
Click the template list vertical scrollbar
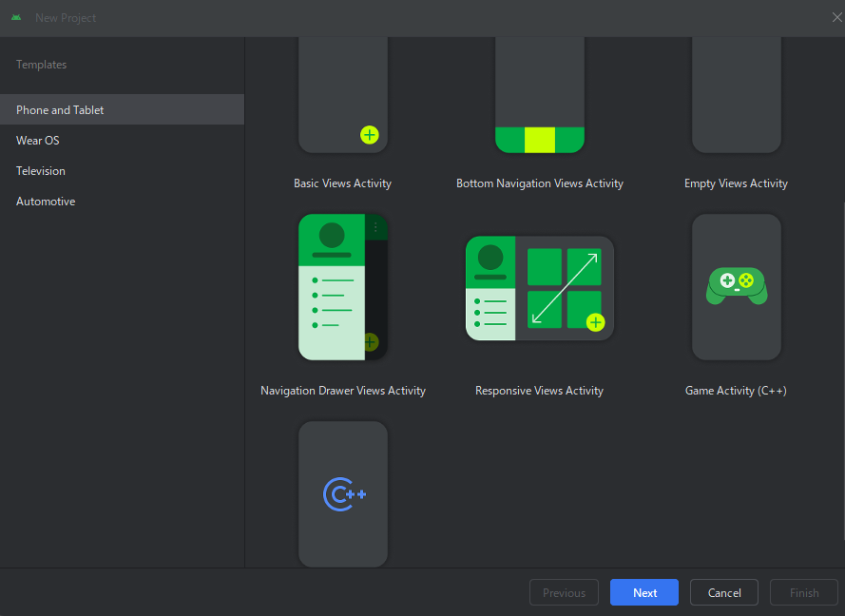[x=842, y=371]
